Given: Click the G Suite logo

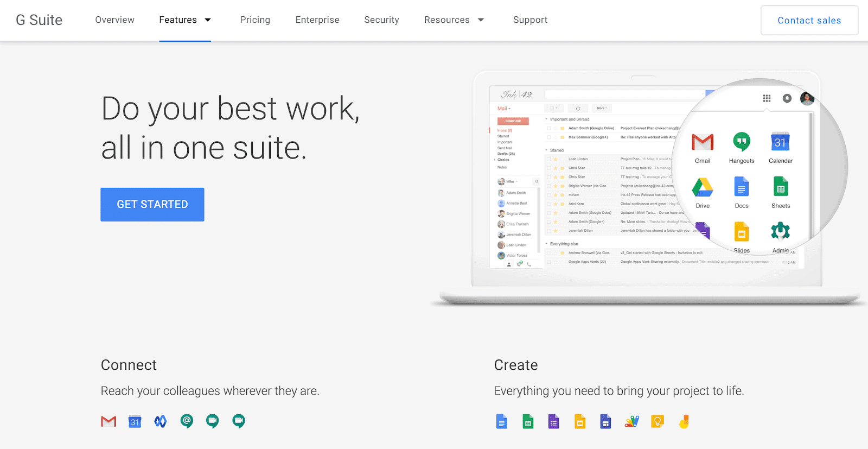Looking at the screenshot, I should [39, 20].
